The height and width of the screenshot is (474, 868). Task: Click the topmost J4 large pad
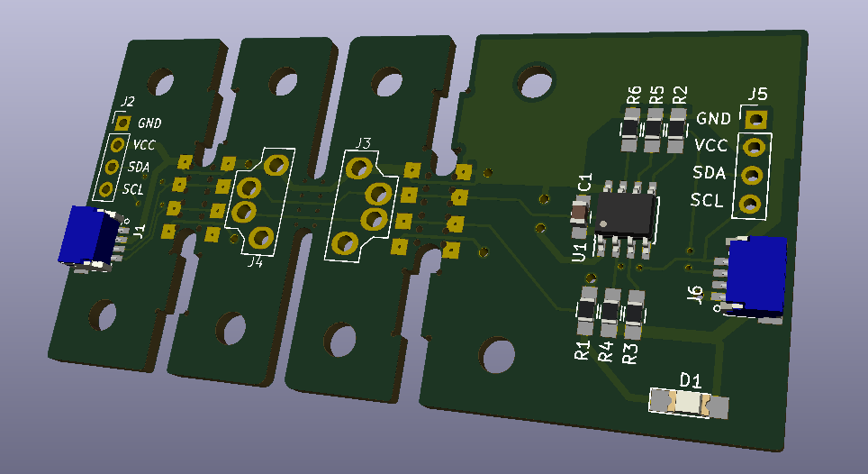(x=276, y=165)
